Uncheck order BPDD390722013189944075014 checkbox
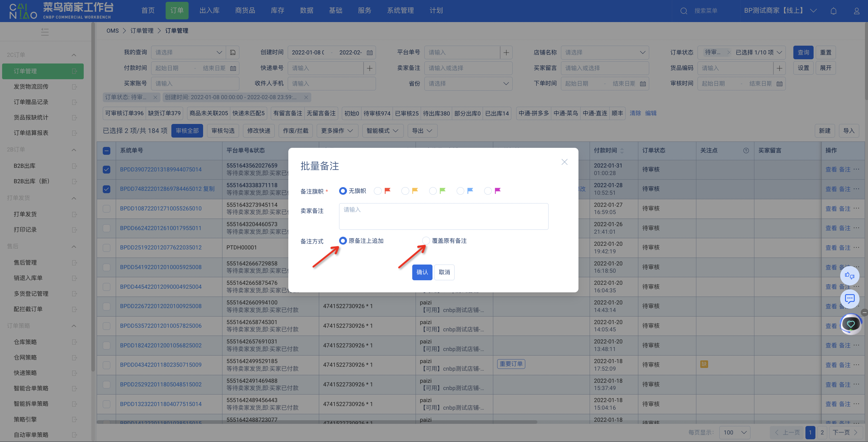The width and height of the screenshot is (868, 442). click(x=106, y=169)
